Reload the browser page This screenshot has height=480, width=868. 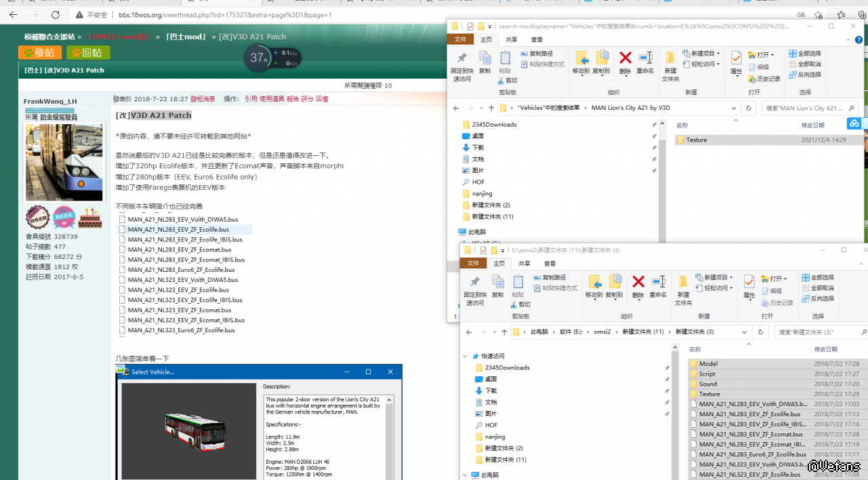pos(56,14)
